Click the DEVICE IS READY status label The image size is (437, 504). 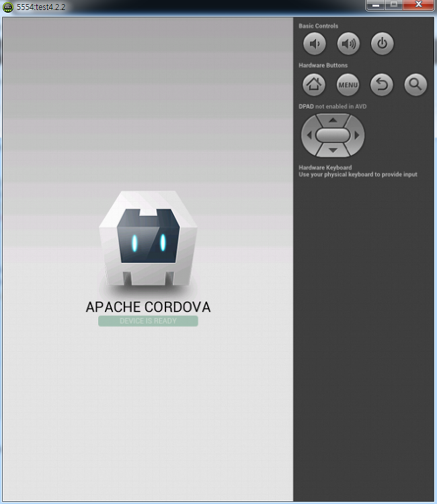[148, 321]
